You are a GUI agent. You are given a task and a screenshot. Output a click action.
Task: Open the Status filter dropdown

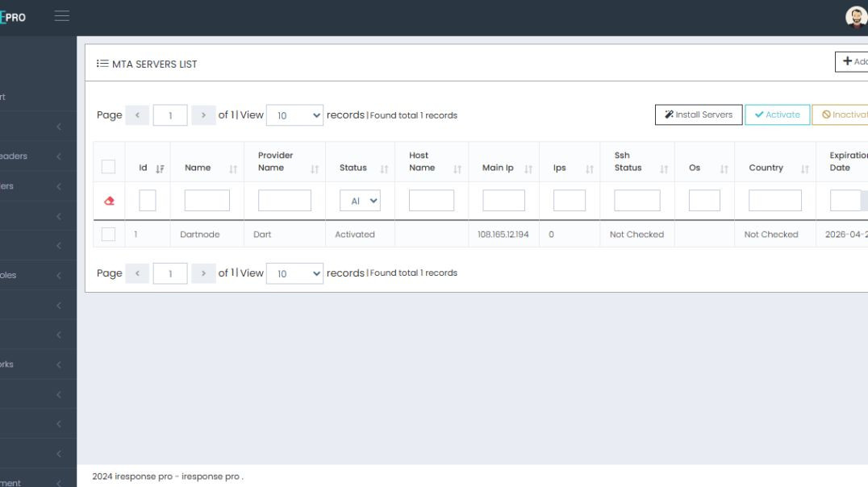360,200
